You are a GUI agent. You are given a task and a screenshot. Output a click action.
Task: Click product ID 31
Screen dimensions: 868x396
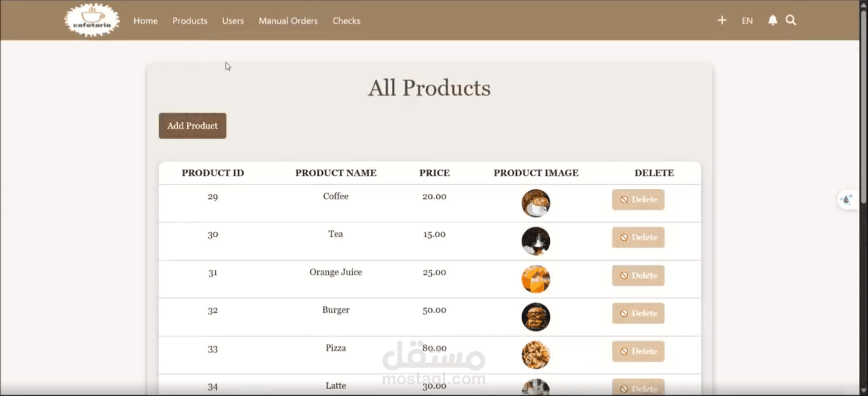[x=213, y=273]
